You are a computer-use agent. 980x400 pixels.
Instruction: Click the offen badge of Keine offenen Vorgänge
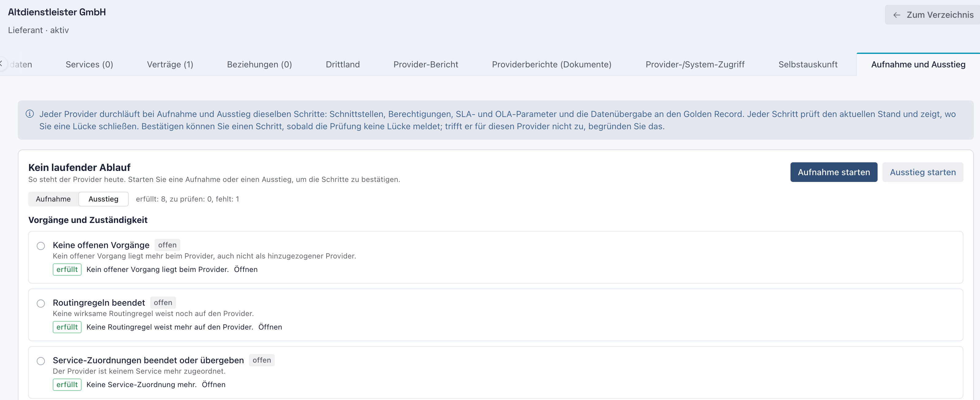coord(167,245)
